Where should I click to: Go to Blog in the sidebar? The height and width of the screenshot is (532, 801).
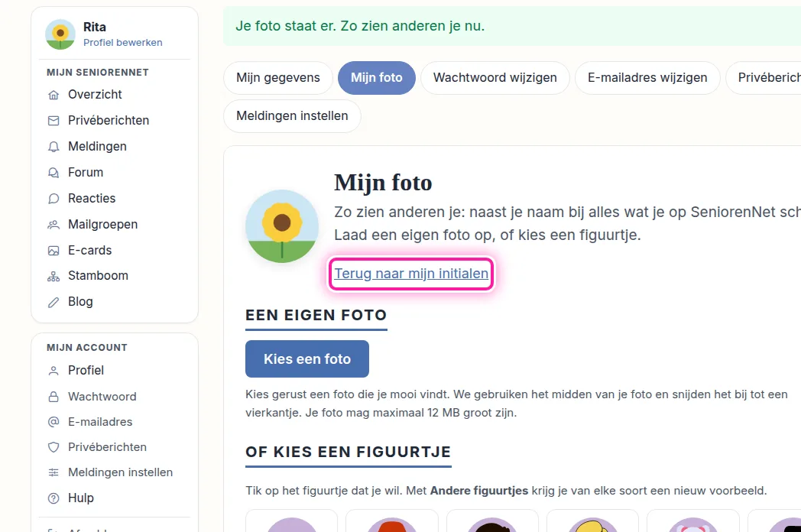tap(80, 302)
